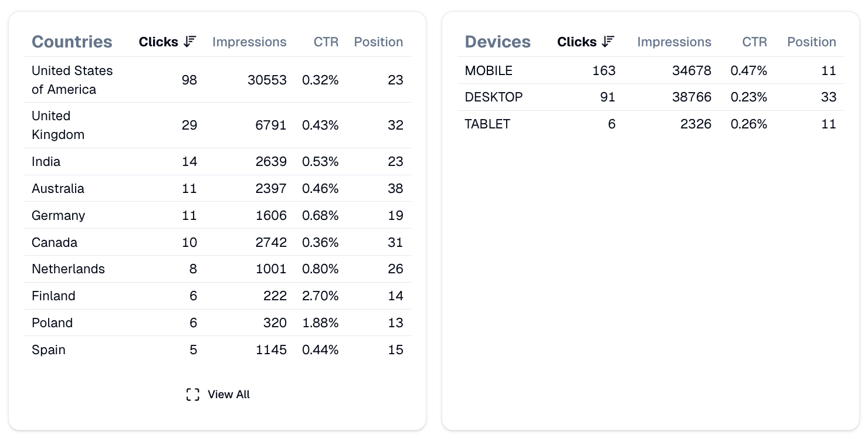Sort Devices table by CTR column
The width and height of the screenshot is (868, 441).
pos(754,42)
